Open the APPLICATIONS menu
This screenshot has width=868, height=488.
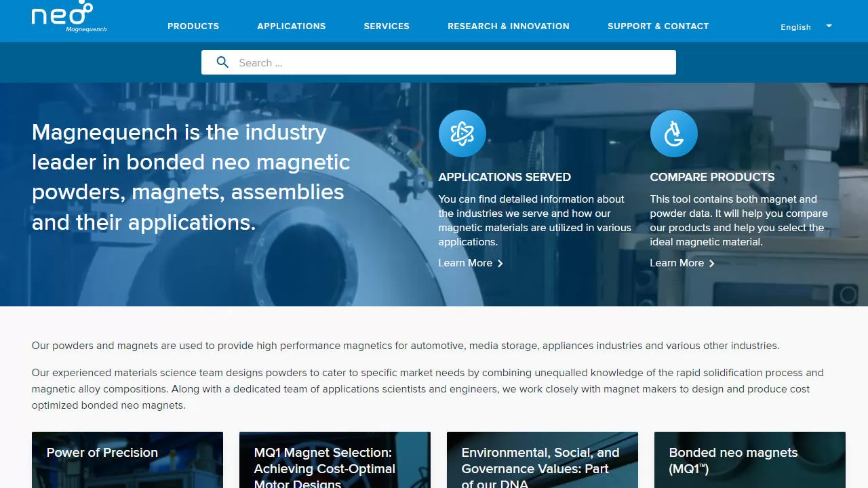[x=291, y=26]
